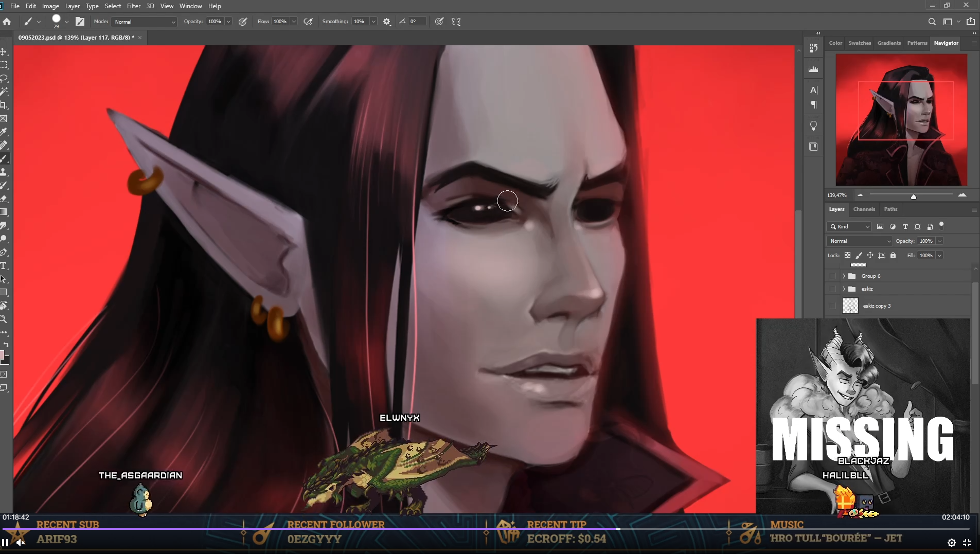Switch to the Paths tab
This screenshot has width=980, height=554.
[x=890, y=209]
